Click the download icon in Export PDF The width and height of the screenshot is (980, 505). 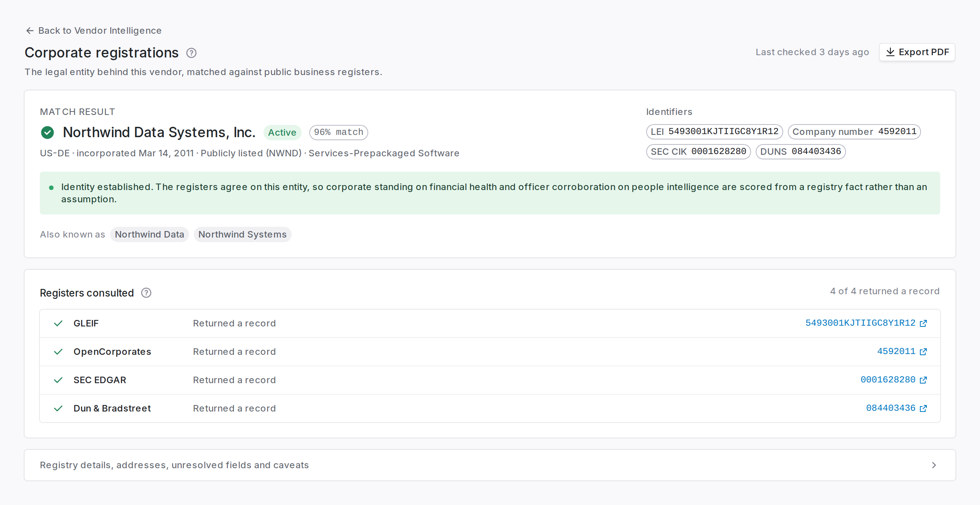[890, 52]
